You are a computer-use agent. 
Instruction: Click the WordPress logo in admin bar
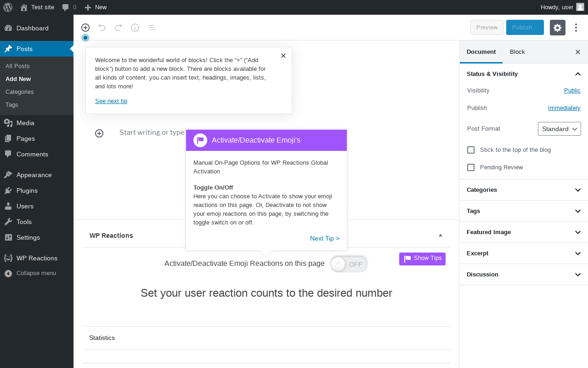pos(8,7)
